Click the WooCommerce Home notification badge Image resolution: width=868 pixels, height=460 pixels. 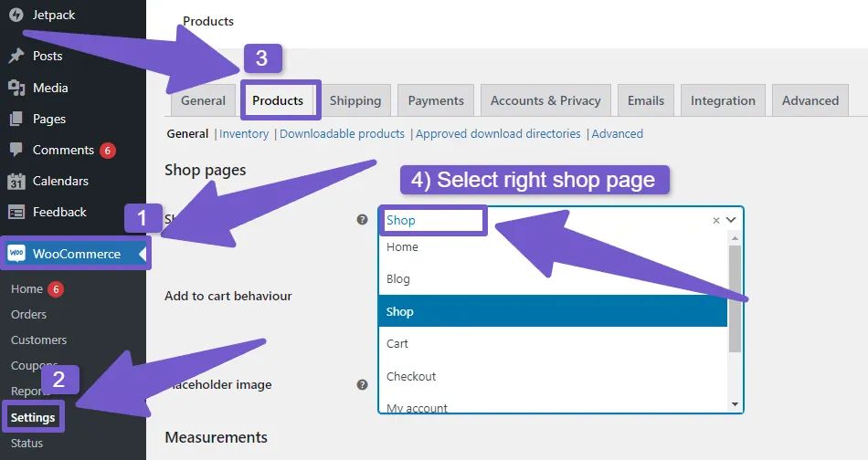[56, 289]
